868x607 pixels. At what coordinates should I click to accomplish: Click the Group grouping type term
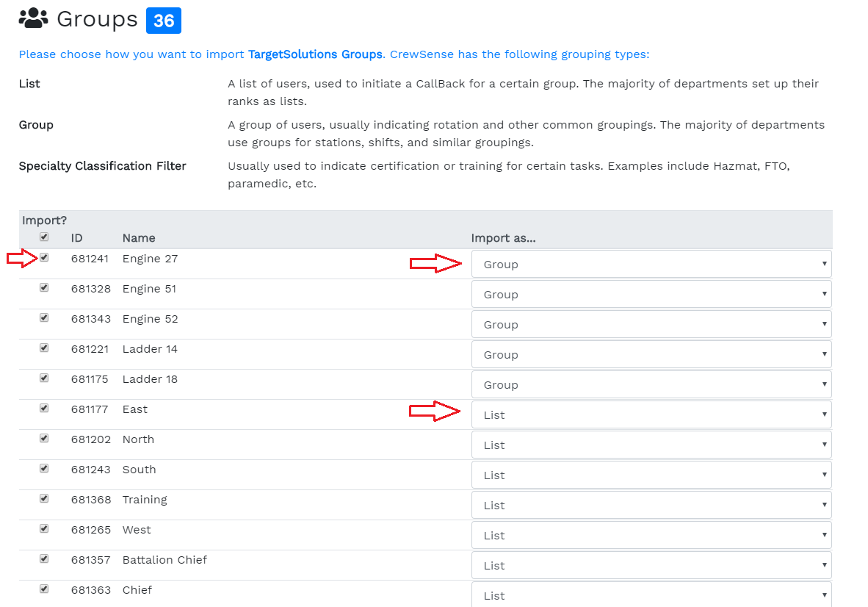point(36,125)
